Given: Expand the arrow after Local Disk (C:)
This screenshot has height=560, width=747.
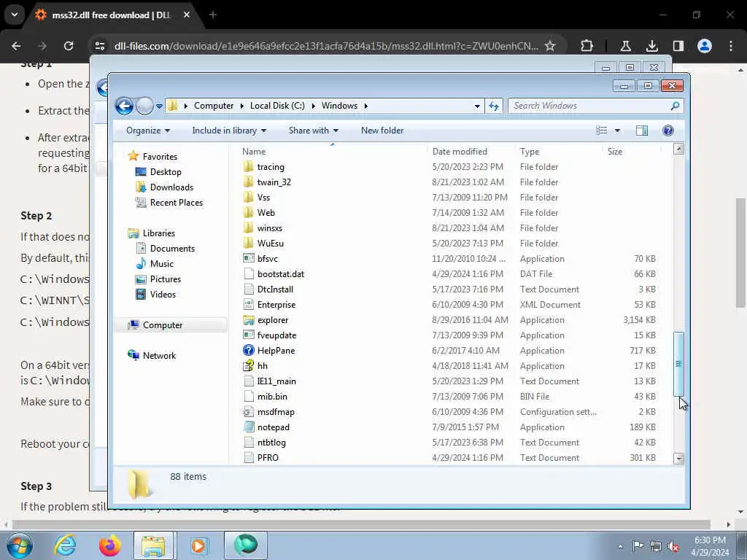Looking at the screenshot, I should 314,106.
